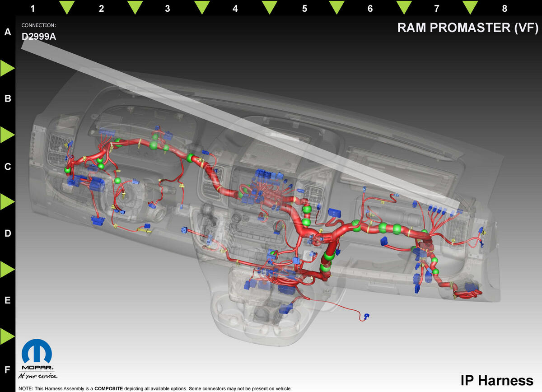
Task: Click green triangle between columns 4 and 5
Action: click(x=270, y=7)
